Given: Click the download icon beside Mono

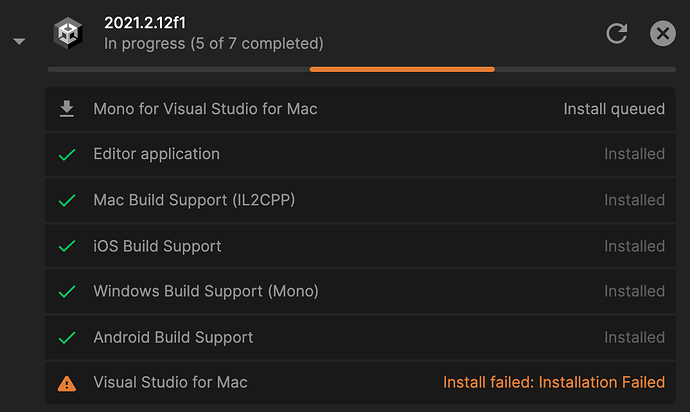Looking at the screenshot, I should pyautogui.click(x=67, y=108).
